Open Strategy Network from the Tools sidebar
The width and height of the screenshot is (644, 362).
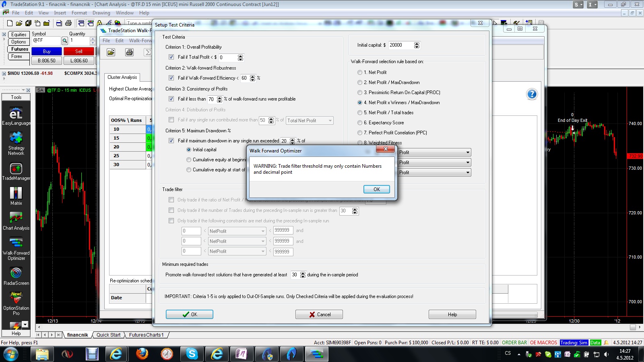pos(16,144)
